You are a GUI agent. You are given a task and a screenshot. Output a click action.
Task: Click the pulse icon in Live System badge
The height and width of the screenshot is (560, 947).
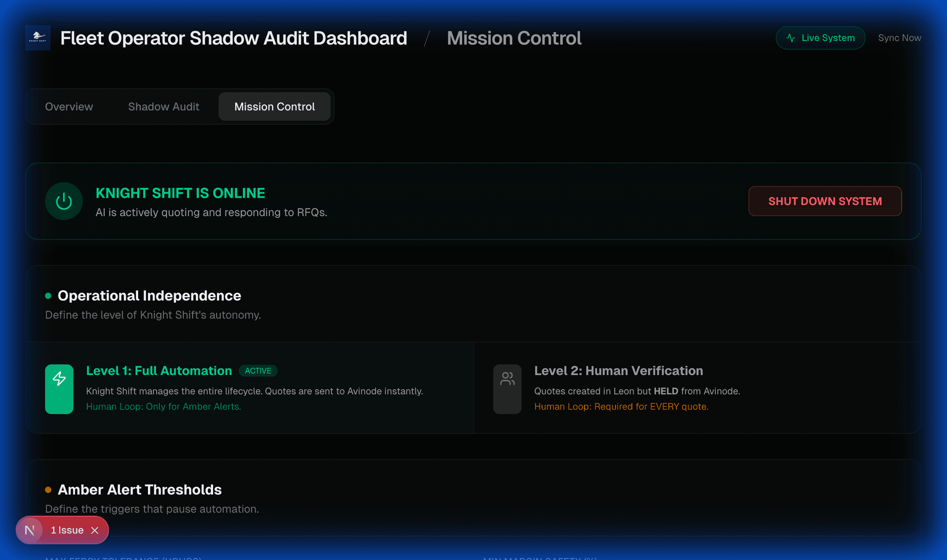791,38
